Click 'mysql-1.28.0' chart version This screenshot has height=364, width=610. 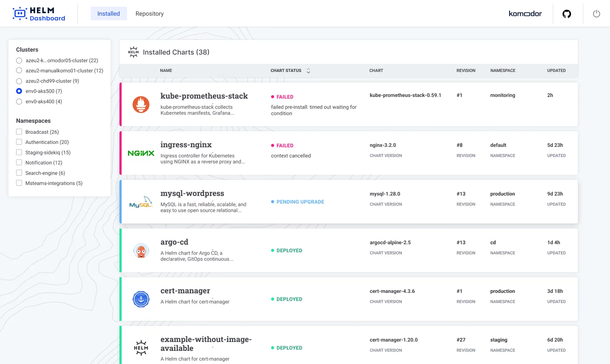click(x=385, y=194)
